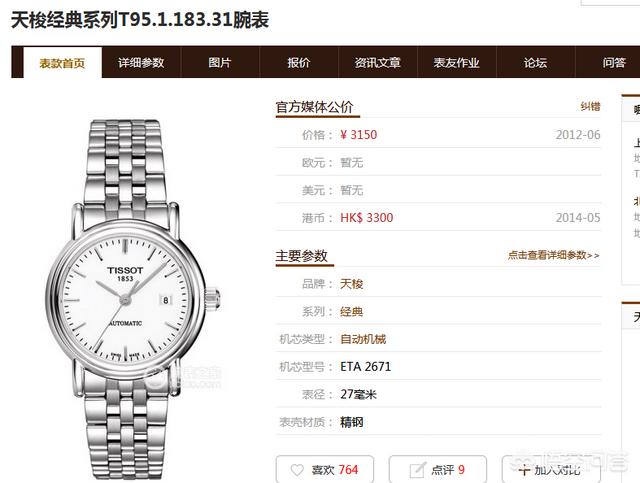Open the 资讯文章 tab
Image resolution: width=640 pixels, height=483 pixels.
pyautogui.click(x=378, y=62)
